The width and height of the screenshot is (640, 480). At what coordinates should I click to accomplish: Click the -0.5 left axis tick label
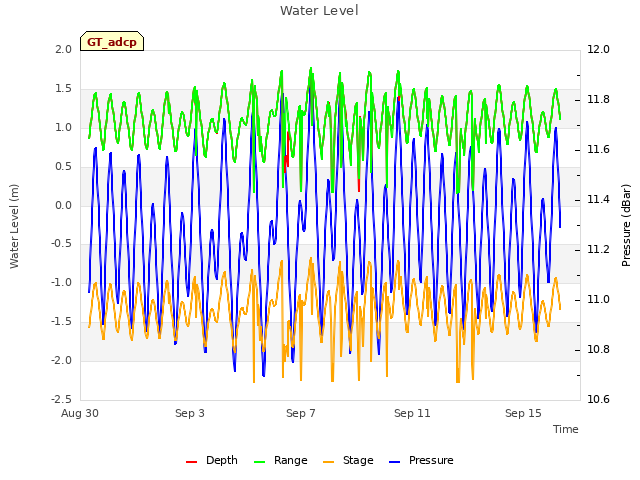click(61, 244)
